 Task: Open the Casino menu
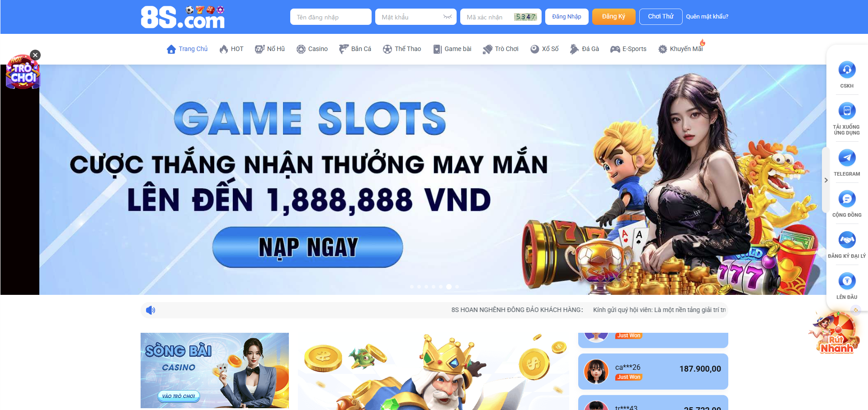pyautogui.click(x=312, y=49)
